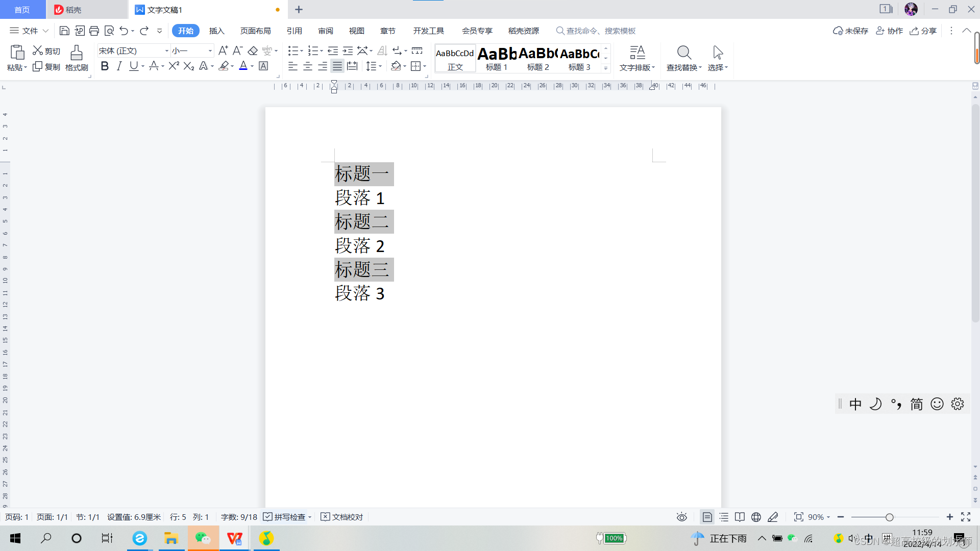
Task: Click the 分享 share button
Action: tap(923, 31)
